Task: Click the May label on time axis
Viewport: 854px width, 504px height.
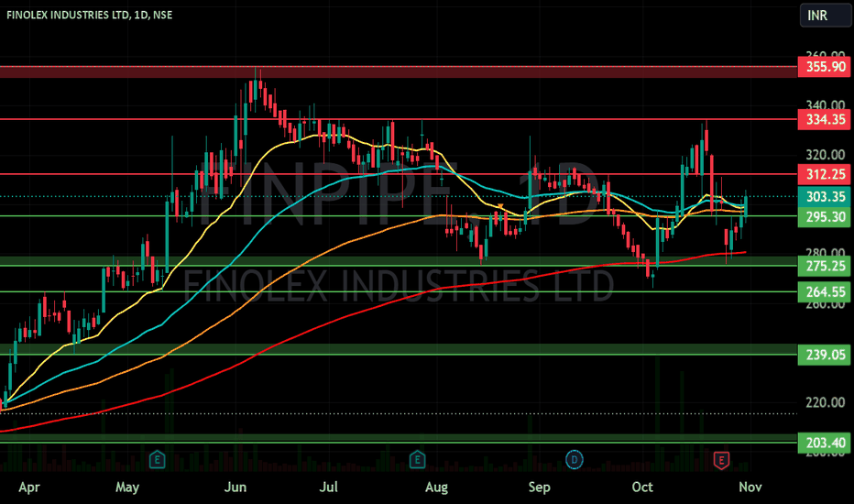Action: click(126, 487)
